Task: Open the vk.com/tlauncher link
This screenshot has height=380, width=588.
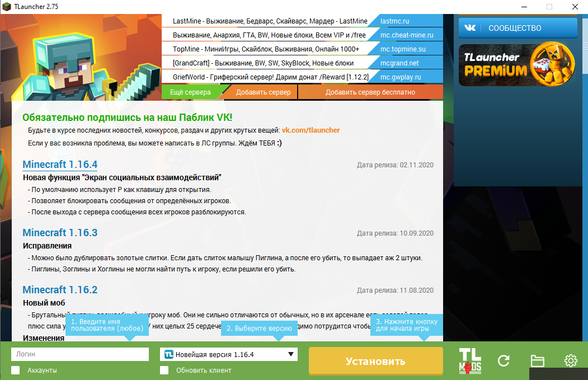Action: (311, 130)
